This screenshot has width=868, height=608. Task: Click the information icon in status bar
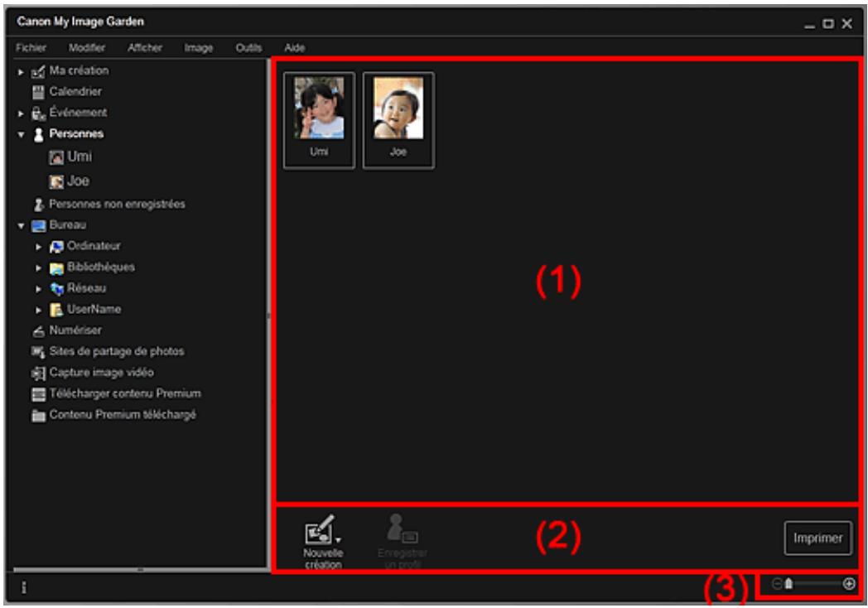[x=24, y=587]
